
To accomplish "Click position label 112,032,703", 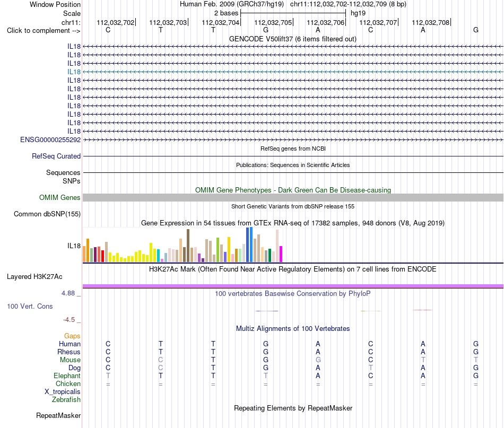I will pyautogui.click(x=168, y=22).
